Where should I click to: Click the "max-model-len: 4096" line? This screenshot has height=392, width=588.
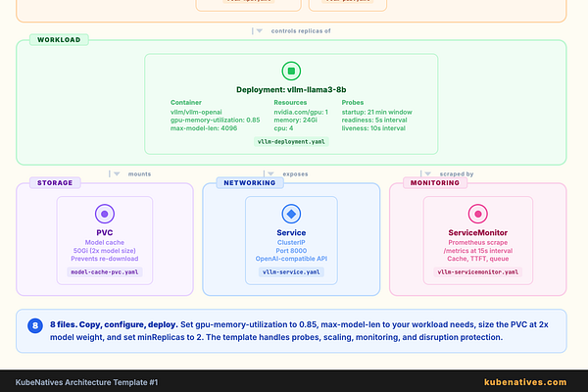(204, 128)
